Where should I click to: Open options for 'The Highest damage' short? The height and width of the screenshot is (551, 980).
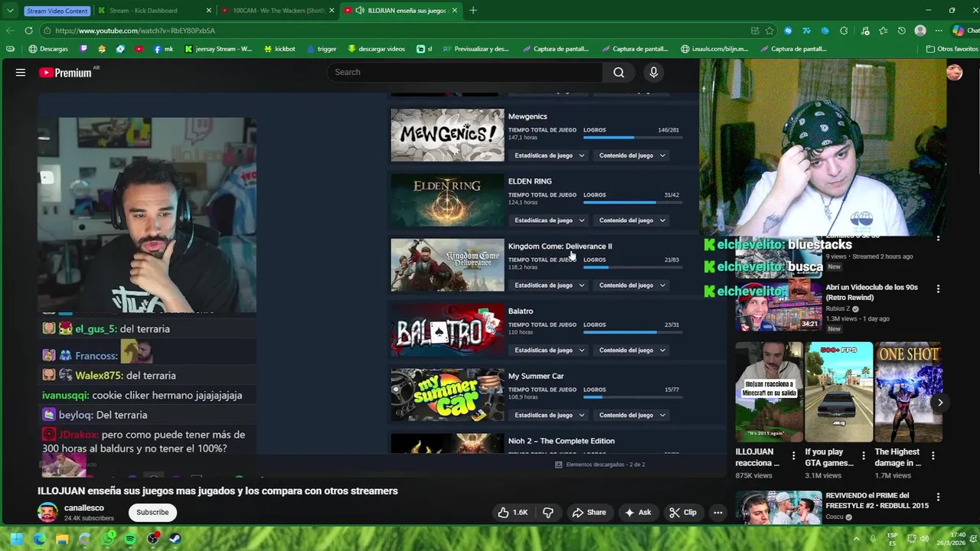tap(933, 456)
